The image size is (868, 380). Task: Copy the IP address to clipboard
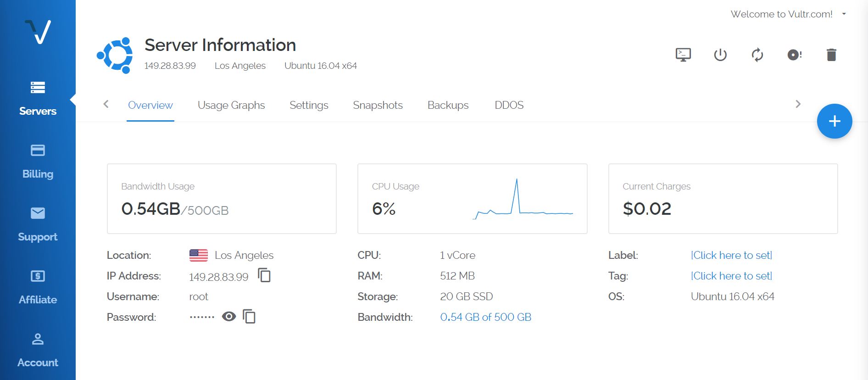(x=264, y=275)
